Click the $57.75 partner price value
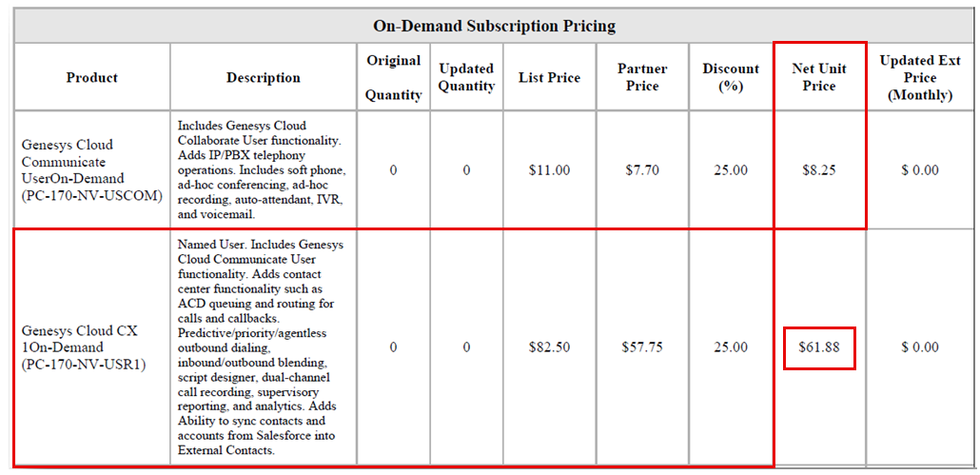The height and width of the screenshot is (475, 980). pos(641,347)
